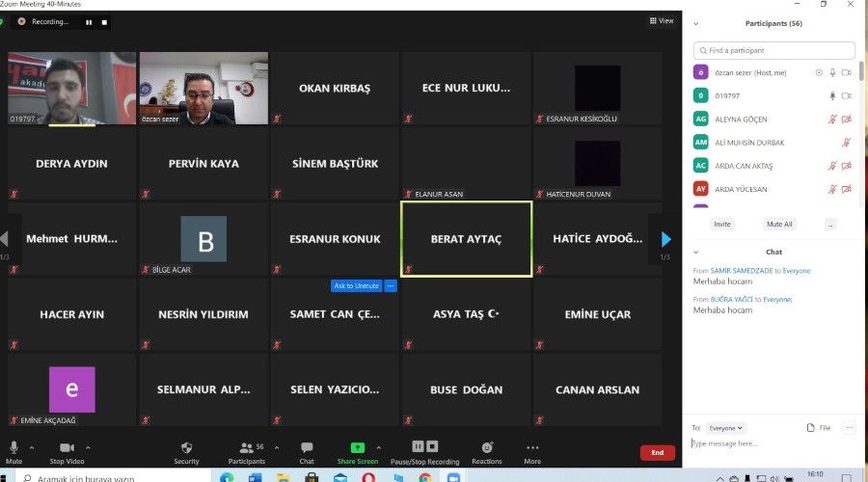Open the View layout menu

coord(662,20)
